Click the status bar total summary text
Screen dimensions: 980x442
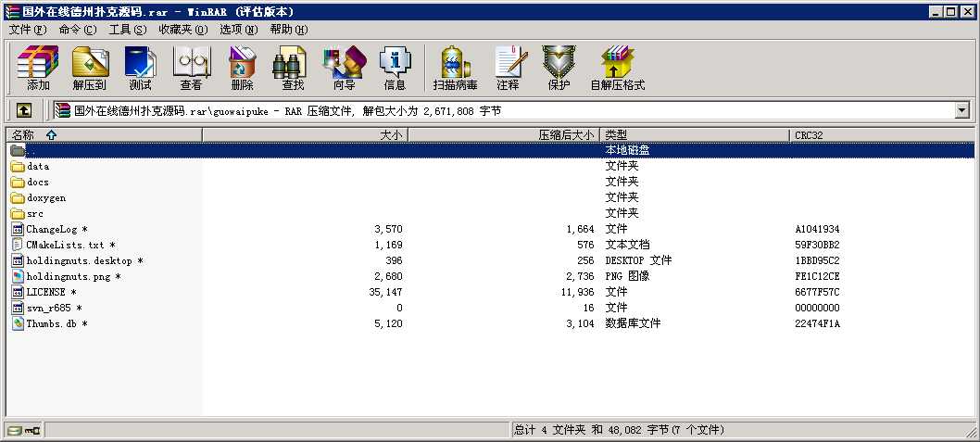(619, 430)
